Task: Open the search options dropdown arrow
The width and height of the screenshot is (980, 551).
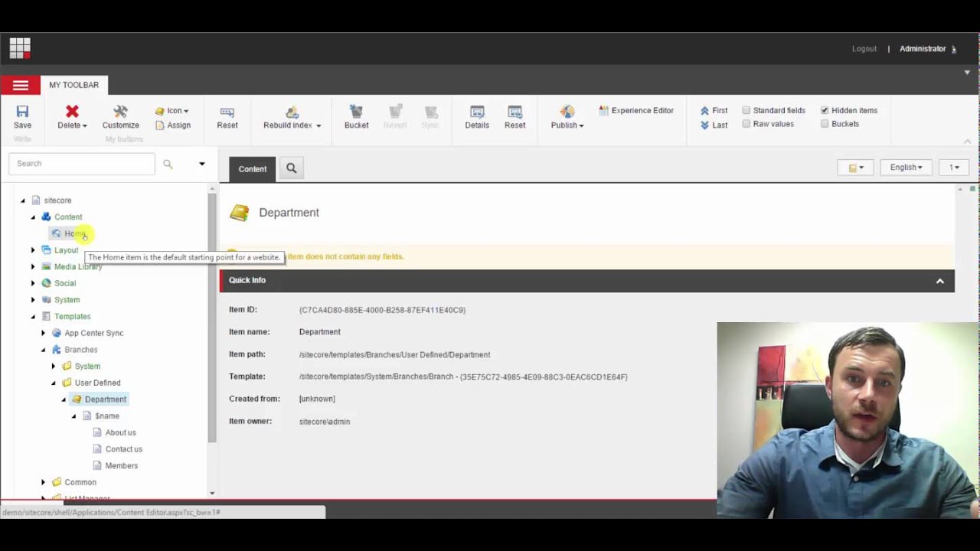Action: point(202,164)
